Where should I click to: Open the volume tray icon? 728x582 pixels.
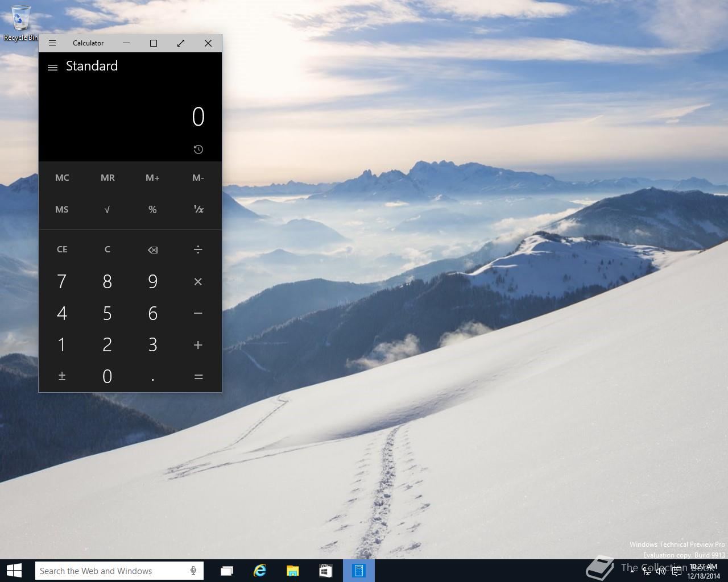point(661,571)
